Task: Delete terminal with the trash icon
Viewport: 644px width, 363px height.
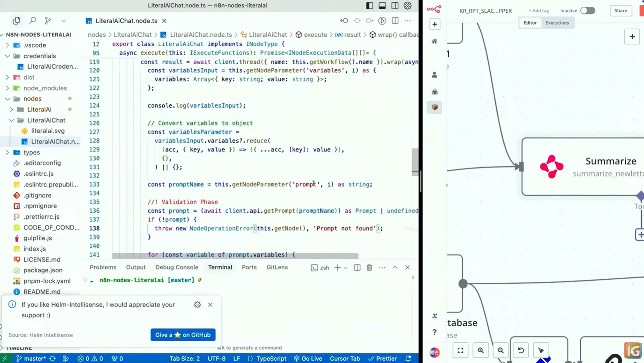Action: (369, 268)
